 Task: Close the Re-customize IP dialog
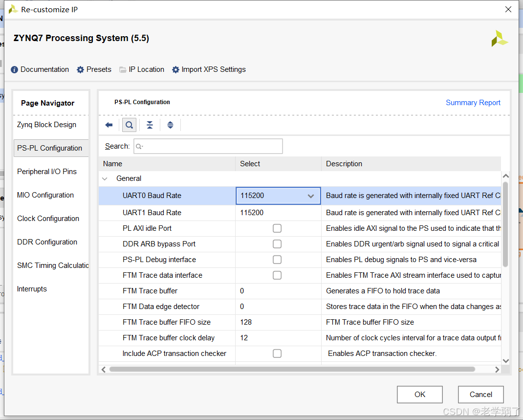pos(508,9)
